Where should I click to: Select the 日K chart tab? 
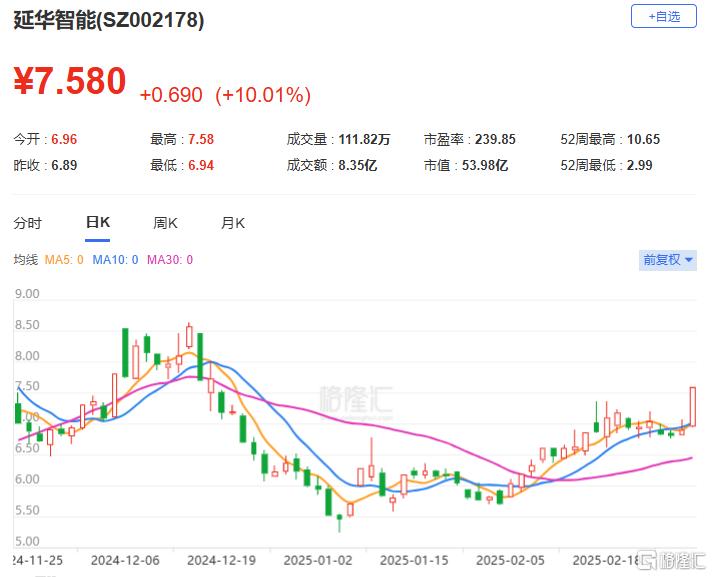(x=98, y=222)
